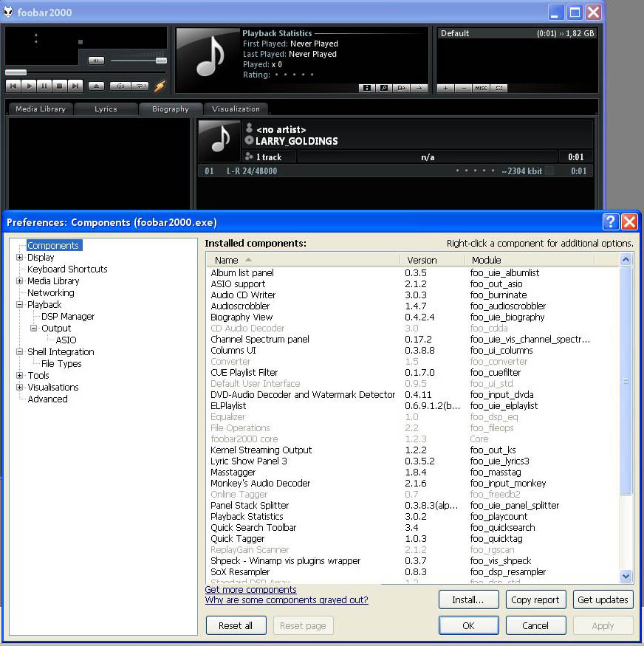Click the Install... button
Screen dimensions: 644x646
pos(467,600)
